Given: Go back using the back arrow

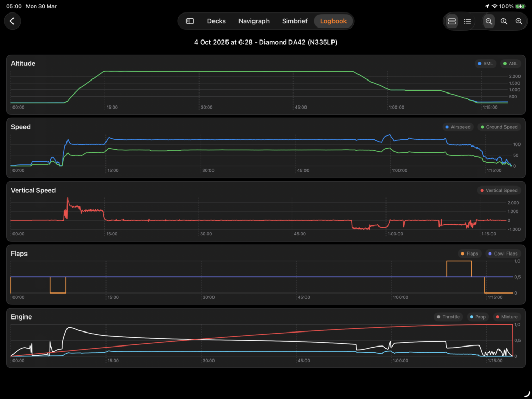Looking at the screenshot, I should [12, 21].
